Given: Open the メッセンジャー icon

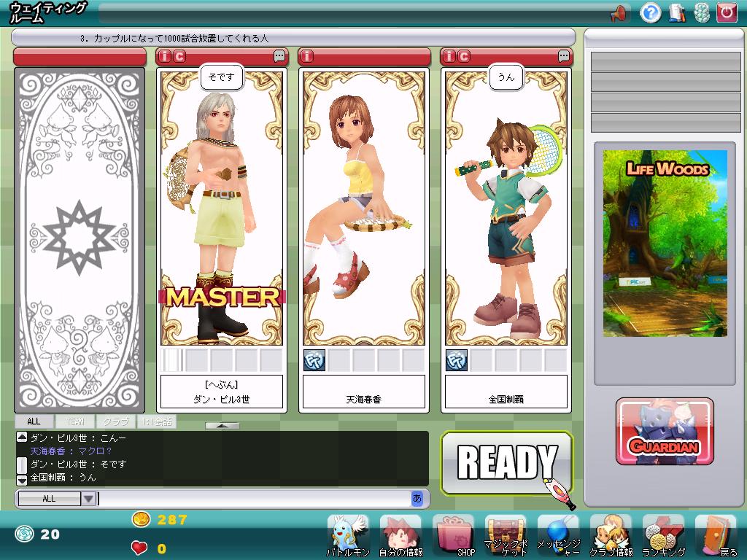Looking at the screenshot, I should point(558,535).
